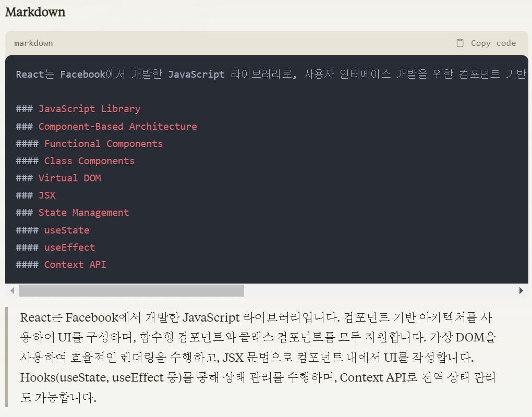Click the first code line starting "React는 Facebook에서"
The height and width of the screenshot is (417, 532).
[271, 74]
